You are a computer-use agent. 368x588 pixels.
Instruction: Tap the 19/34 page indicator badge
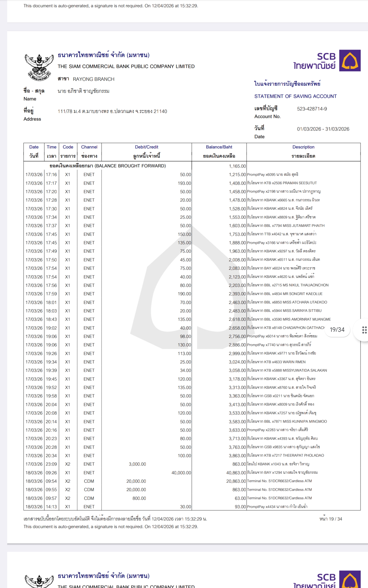pyautogui.click(x=337, y=330)
